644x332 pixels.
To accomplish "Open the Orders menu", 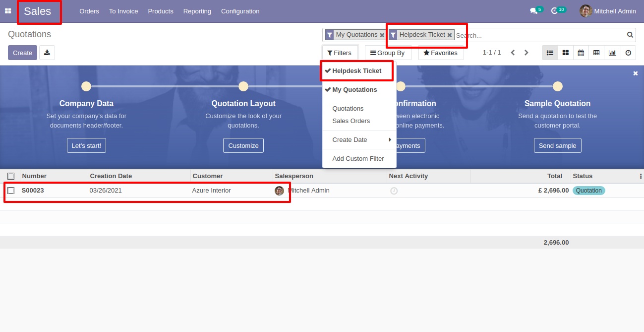I will click(89, 11).
